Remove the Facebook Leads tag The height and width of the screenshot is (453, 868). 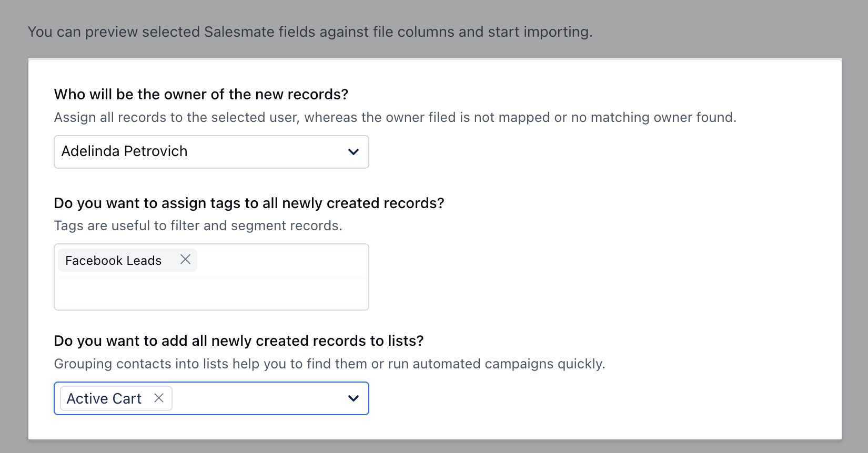(185, 260)
